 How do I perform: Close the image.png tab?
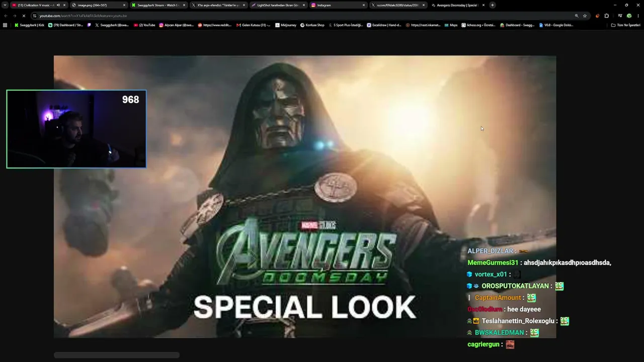tap(124, 5)
